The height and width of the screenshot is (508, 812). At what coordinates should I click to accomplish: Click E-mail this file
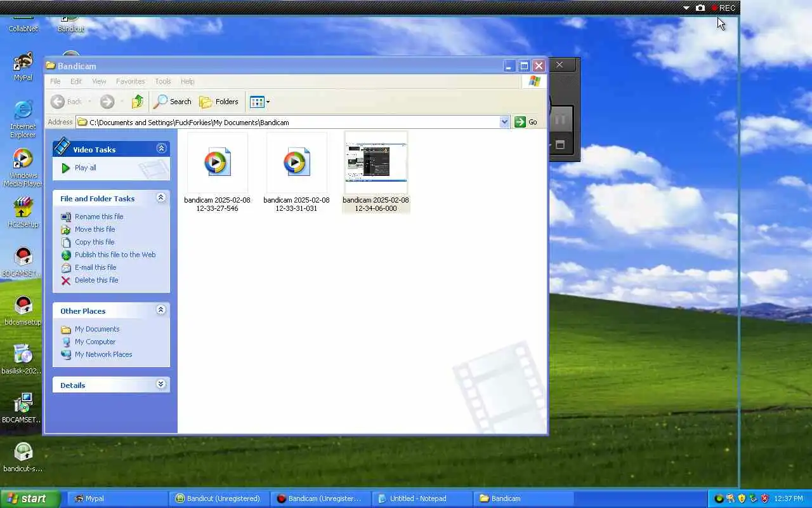coord(95,267)
